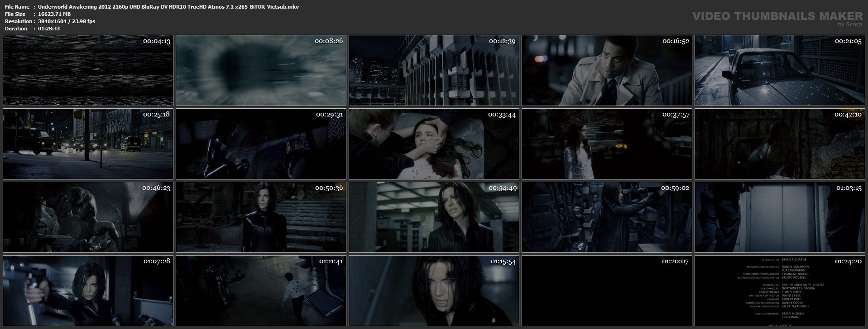
Task: Click the file size value 16623.71 MB
Action: tap(54, 14)
